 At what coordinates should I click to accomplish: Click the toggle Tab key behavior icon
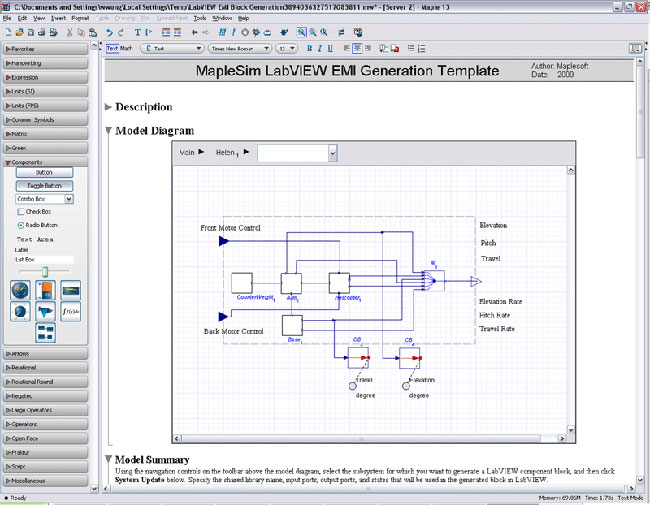pos(341,32)
